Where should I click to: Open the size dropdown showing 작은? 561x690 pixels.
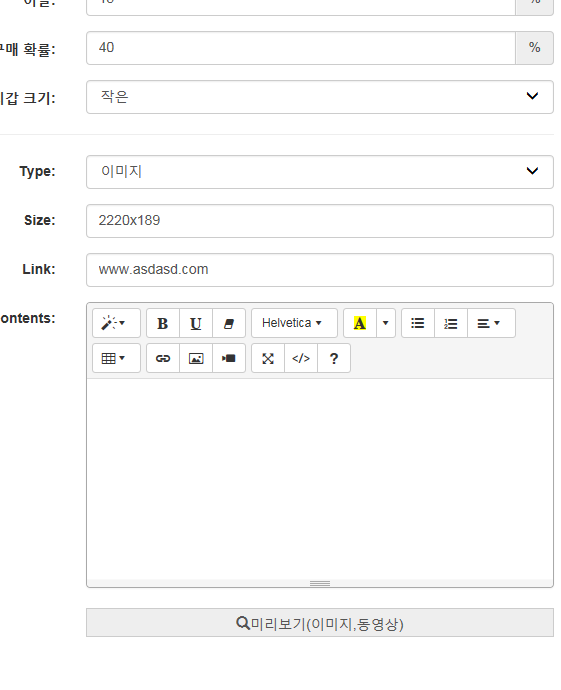[320, 97]
